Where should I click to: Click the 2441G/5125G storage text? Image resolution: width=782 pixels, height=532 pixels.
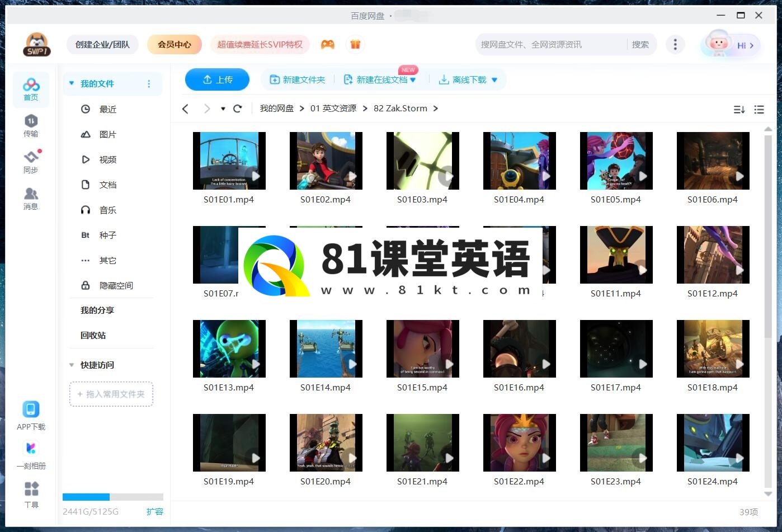(91, 511)
